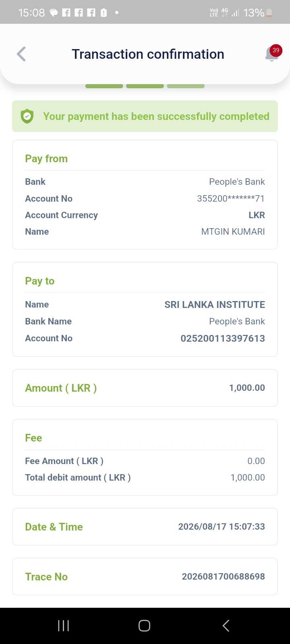Tap the Fee section heading

33,438
